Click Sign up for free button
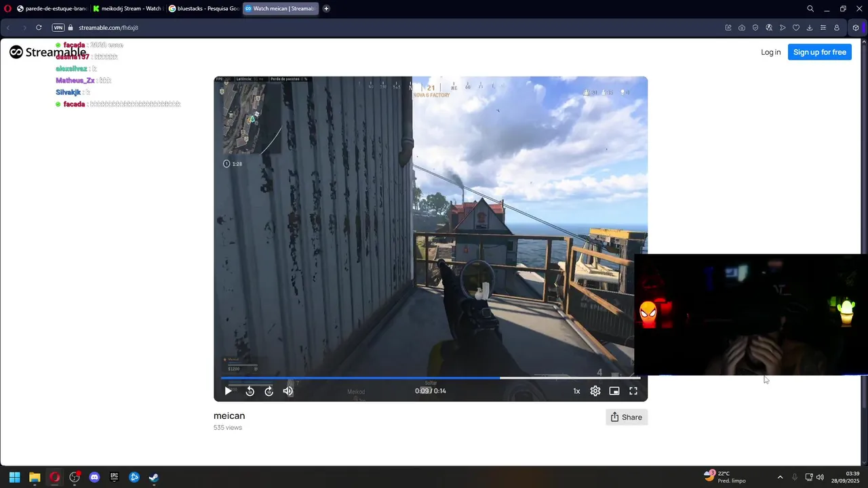This screenshot has height=488, width=868. pos(820,52)
